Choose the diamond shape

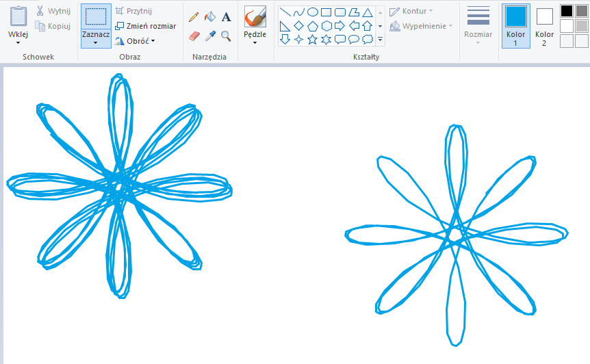298,26
